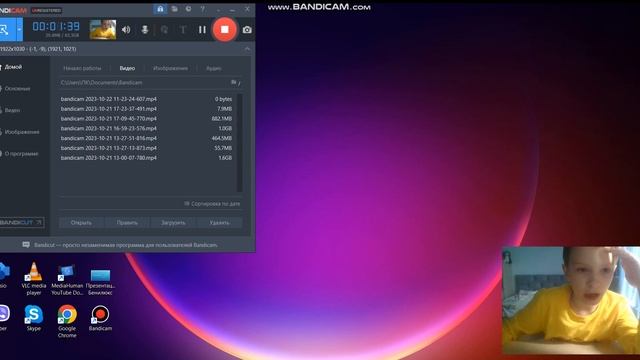The image size is (640, 360).
Task: Select file bandicam 2023-10-21 16-59-23-576.mp4
Action: click(147, 128)
